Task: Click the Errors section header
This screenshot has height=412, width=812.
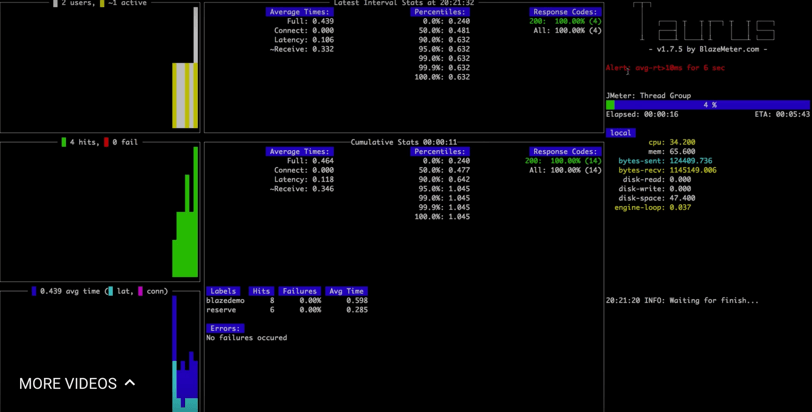Action: pos(224,328)
